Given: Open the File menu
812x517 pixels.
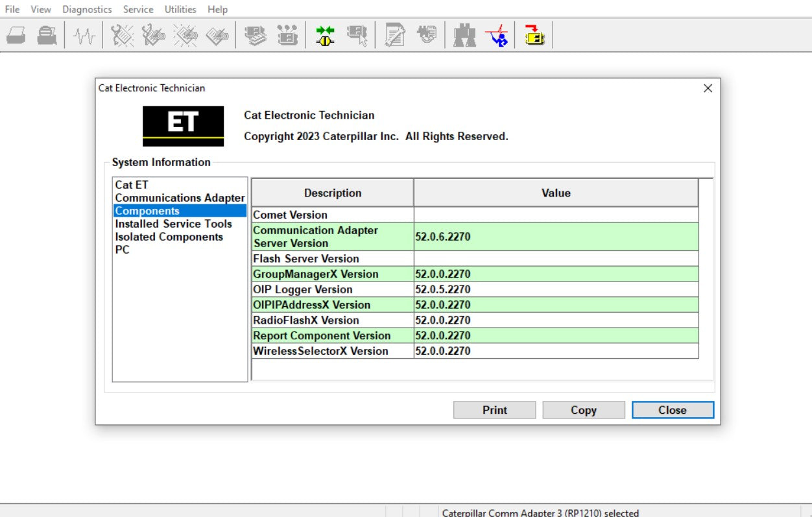Looking at the screenshot, I should tap(12, 9).
